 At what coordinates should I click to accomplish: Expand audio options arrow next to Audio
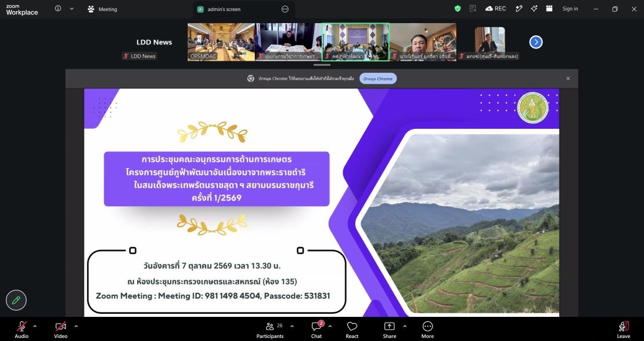35,326
